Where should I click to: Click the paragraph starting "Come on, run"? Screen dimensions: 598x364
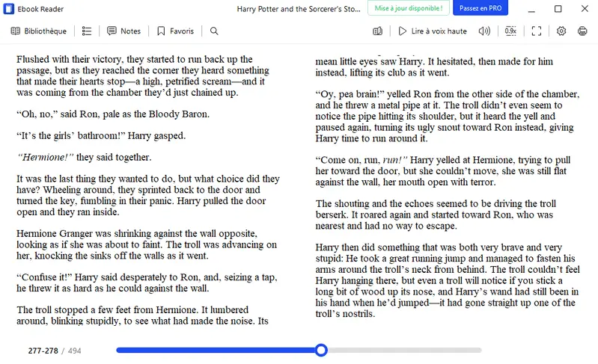443,171
